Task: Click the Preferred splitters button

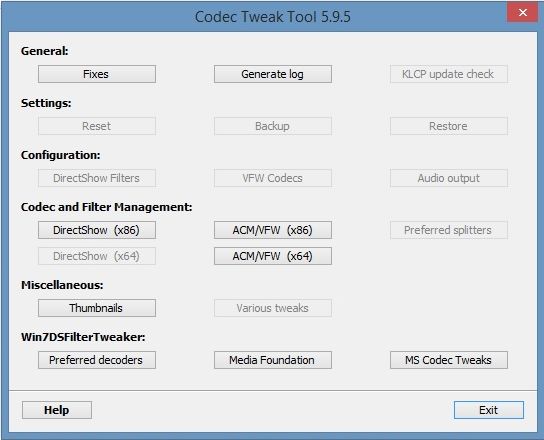Action: [x=449, y=230]
